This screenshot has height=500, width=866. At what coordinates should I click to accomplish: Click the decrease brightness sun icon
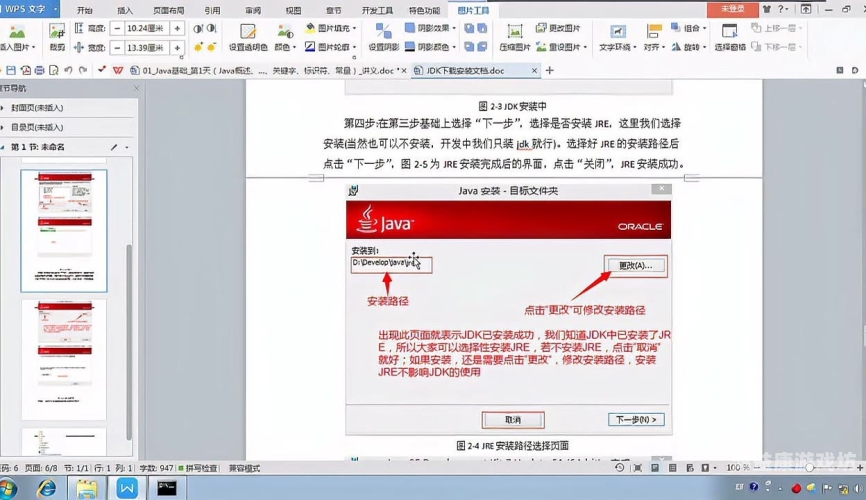tap(212, 48)
